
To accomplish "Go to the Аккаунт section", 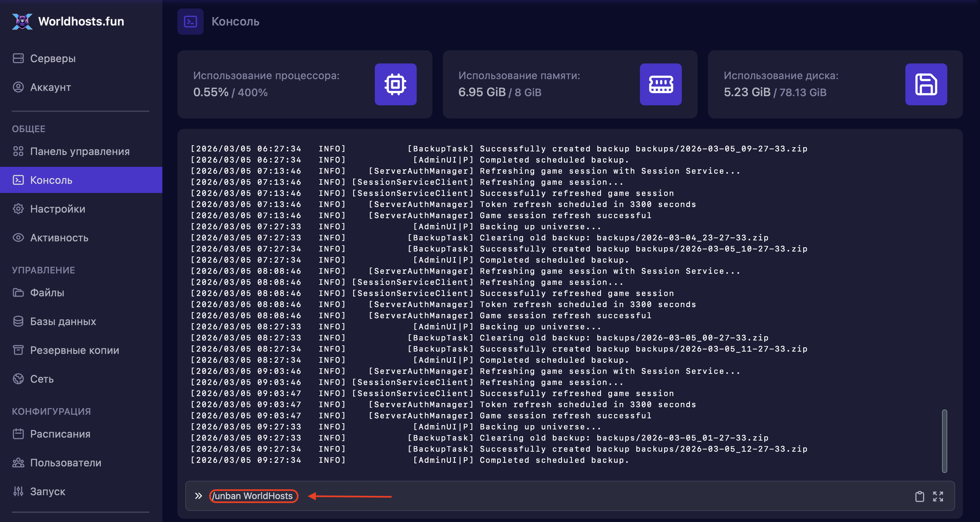I will 50,87.
